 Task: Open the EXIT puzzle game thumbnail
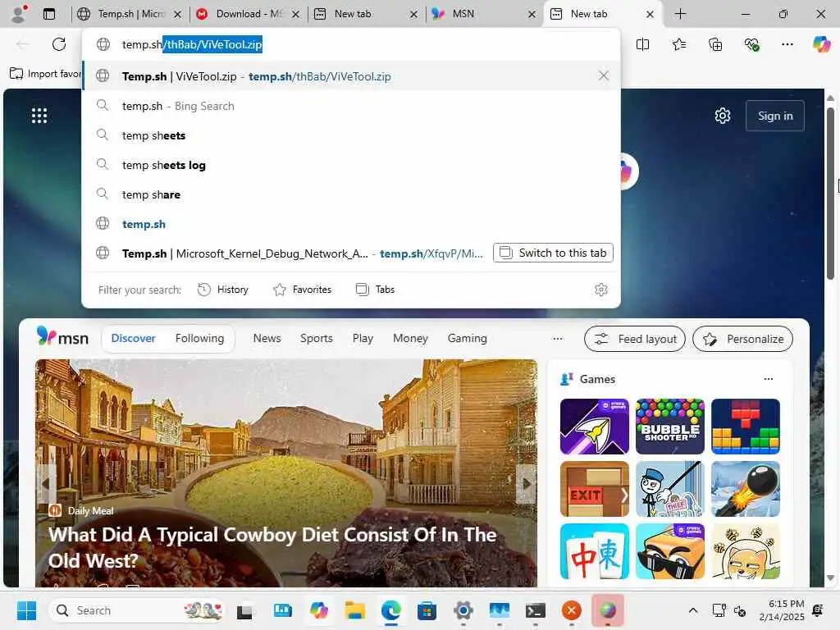(595, 489)
